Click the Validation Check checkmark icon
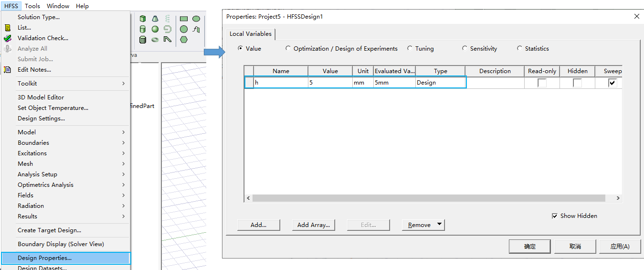 pyautogui.click(x=8, y=38)
